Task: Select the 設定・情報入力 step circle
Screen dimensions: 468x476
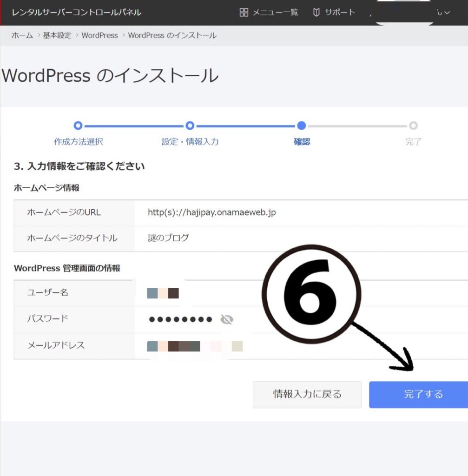Action: coord(190,126)
